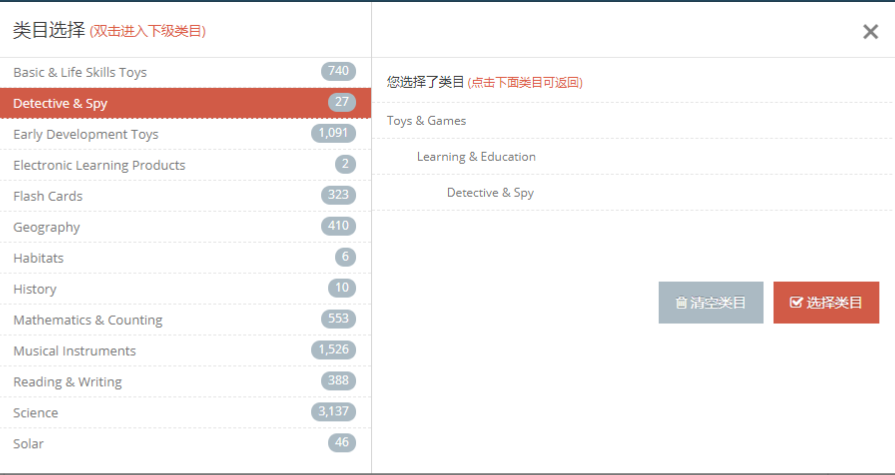
Task: Return to Toys & Games breadcrumb level
Action: [427, 121]
